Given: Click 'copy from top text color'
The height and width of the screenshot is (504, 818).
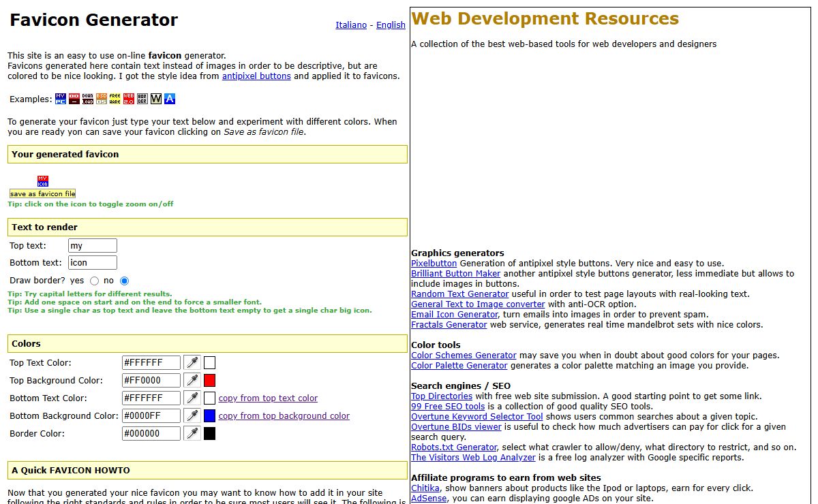Looking at the screenshot, I should (268, 398).
